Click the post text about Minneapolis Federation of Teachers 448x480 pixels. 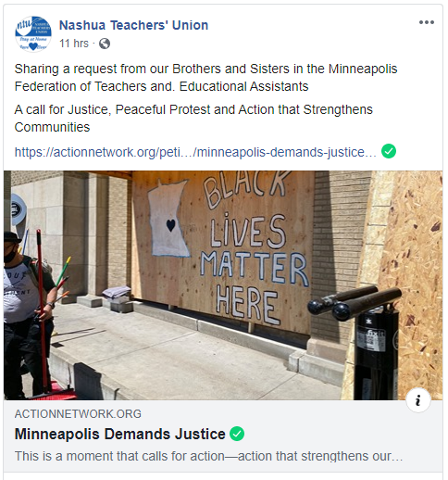pyautogui.click(x=205, y=78)
